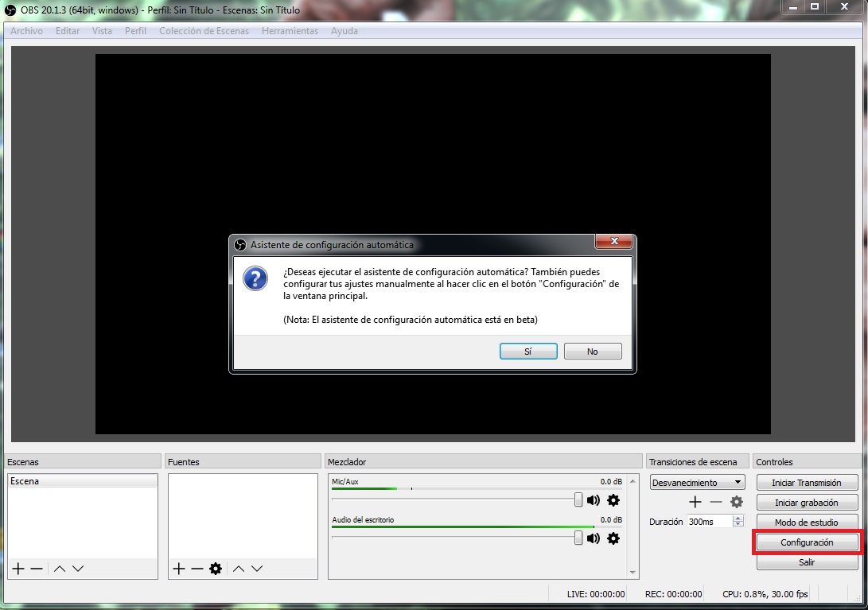868x610 pixels.
Task: Open the Herramientas menu
Action: tap(290, 31)
